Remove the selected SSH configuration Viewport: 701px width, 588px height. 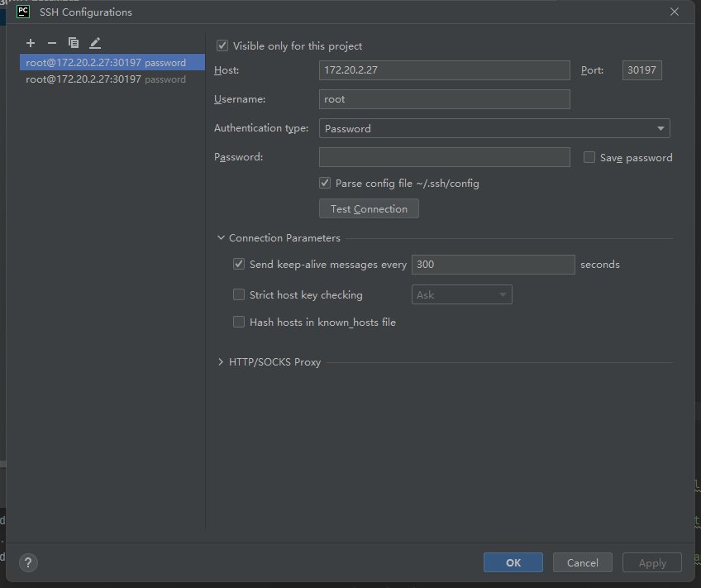point(52,43)
